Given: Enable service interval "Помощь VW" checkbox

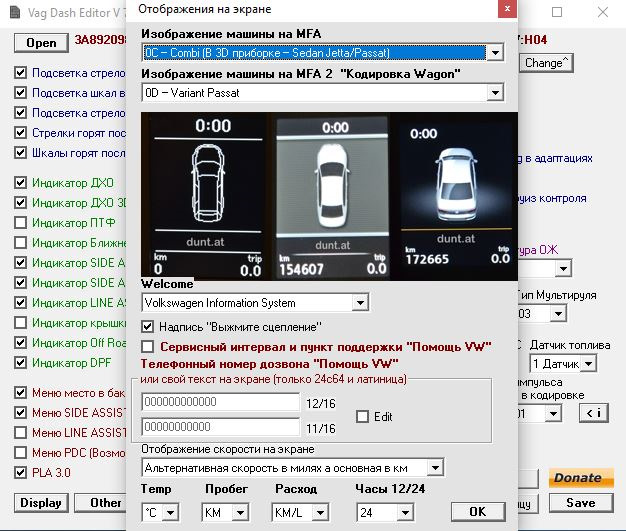Looking at the screenshot, I should point(149,346).
